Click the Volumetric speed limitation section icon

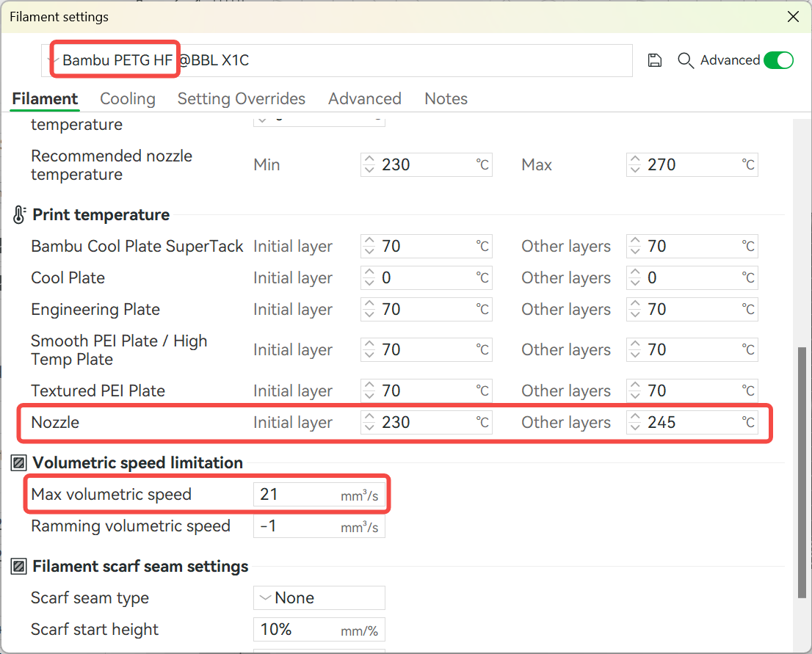(18, 462)
